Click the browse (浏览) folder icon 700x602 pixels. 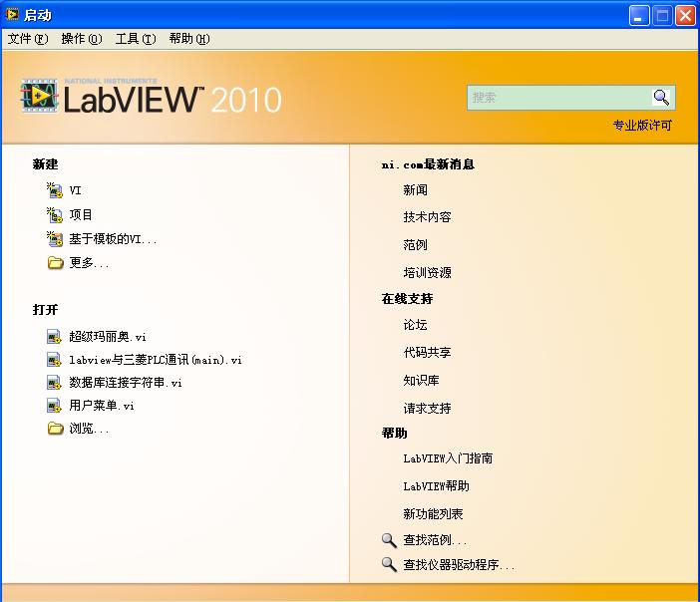(55, 429)
